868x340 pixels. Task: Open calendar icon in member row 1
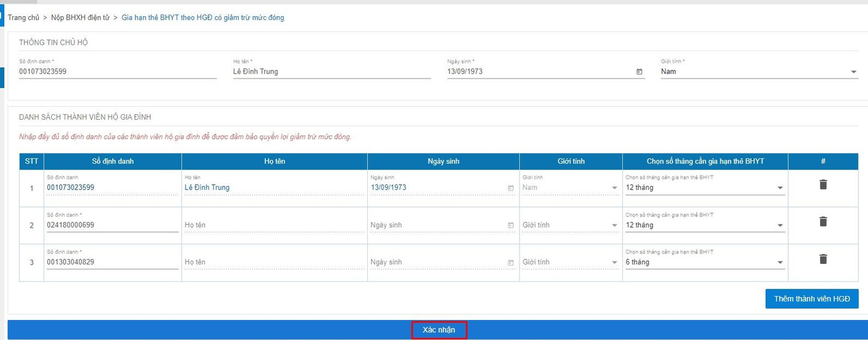pos(511,188)
